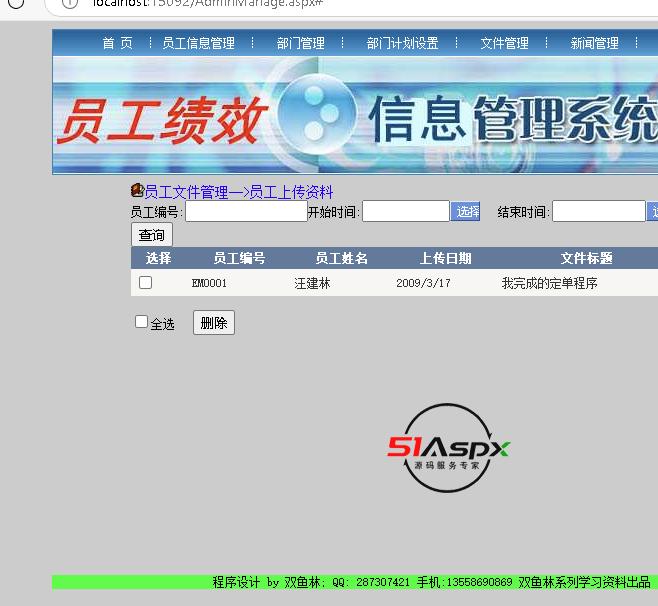
Task: Open 员工信息管理 in the navigation bar
Action: point(198,43)
